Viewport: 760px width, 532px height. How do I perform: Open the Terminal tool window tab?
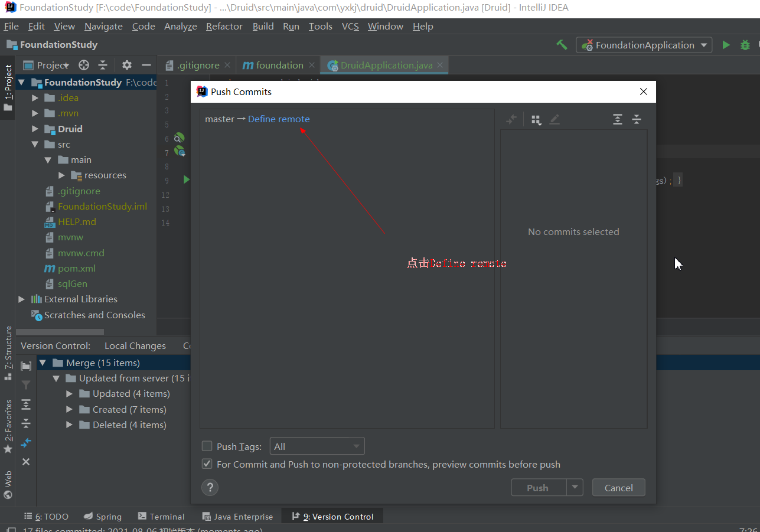[x=161, y=517]
